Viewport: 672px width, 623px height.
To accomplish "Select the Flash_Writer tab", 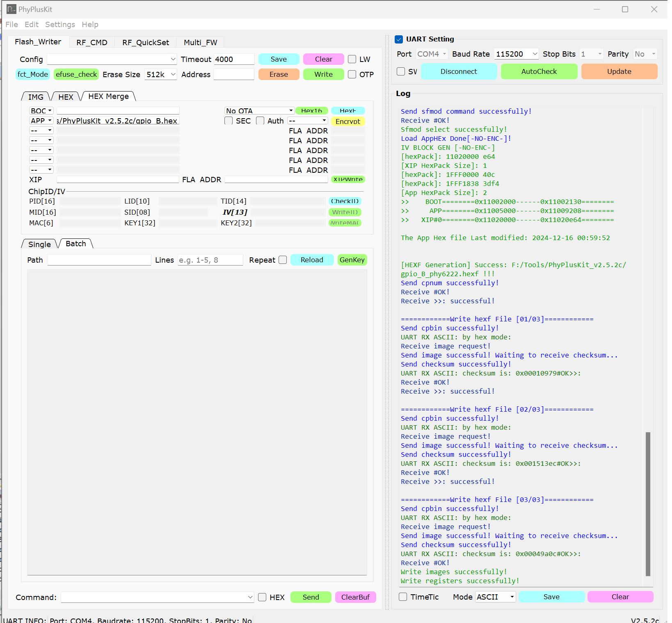I will click(x=38, y=41).
